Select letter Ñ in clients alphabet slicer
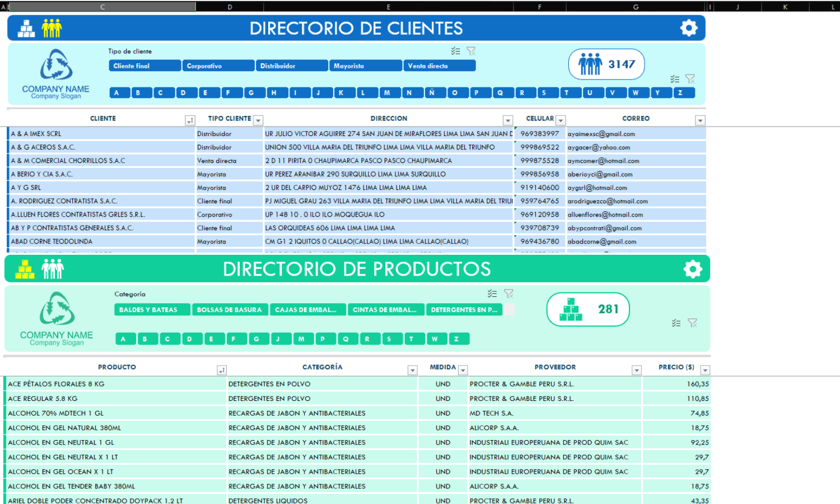Screen dimensions: 840x504 pos(432,93)
